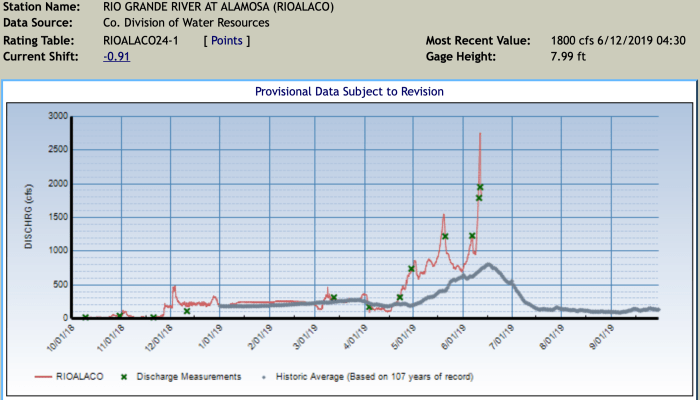Open the rating table Points link
The image size is (700, 400).
[227, 41]
